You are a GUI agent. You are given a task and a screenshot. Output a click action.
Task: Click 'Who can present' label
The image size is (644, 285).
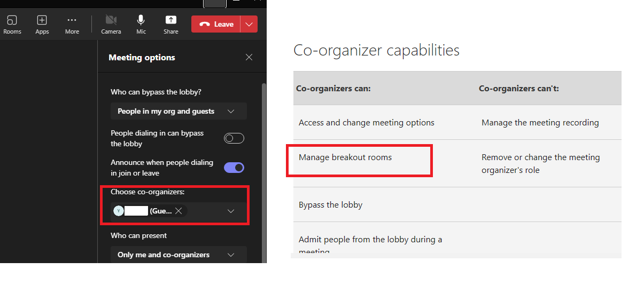pyautogui.click(x=139, y=235)
